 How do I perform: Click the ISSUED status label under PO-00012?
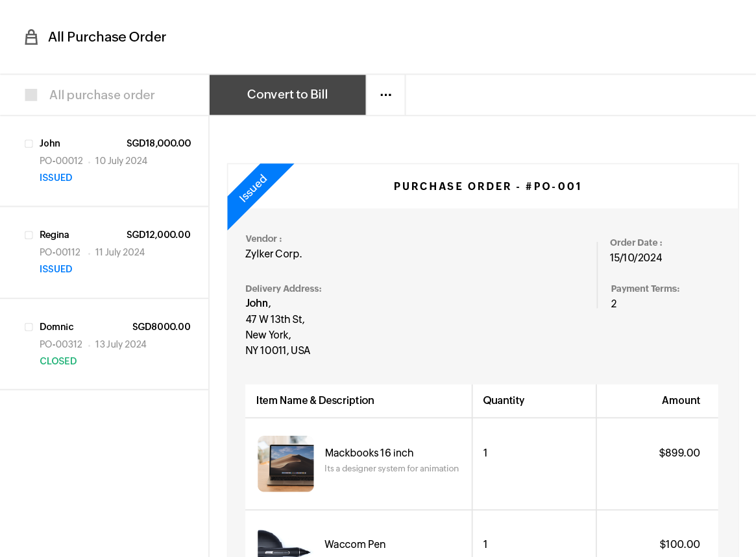click(56, 177)
